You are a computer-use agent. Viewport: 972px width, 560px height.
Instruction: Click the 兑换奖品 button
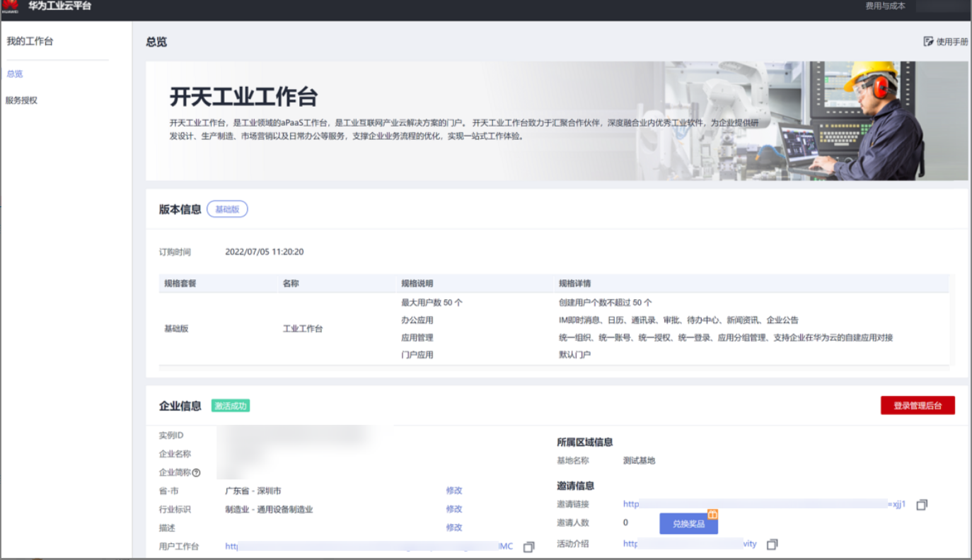[688, 524]
